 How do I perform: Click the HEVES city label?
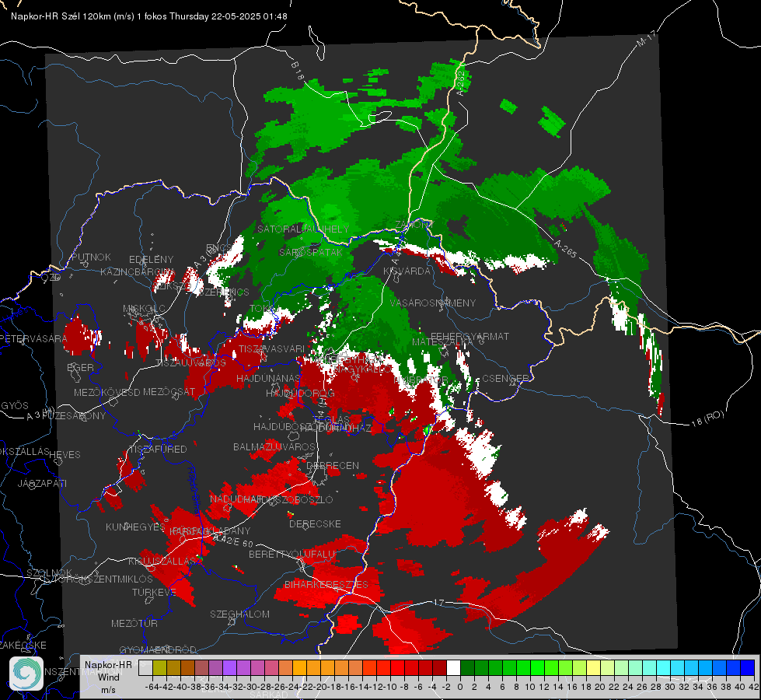[65, 455]
